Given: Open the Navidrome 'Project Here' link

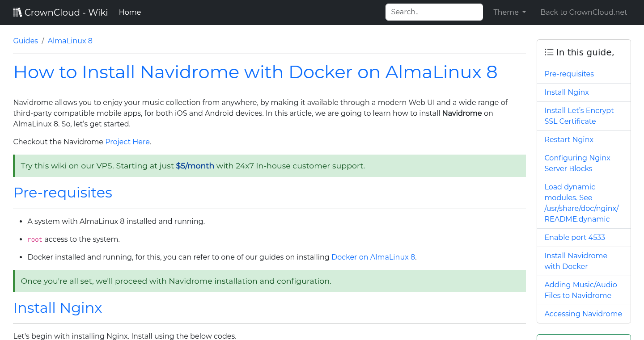Looking at the screenshot, I should pyautogui.click(x=127, y=142).
